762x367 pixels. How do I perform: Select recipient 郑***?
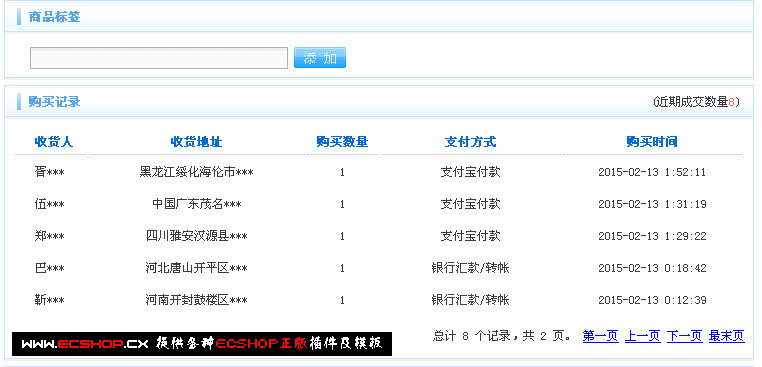click(x=50, y=236)
